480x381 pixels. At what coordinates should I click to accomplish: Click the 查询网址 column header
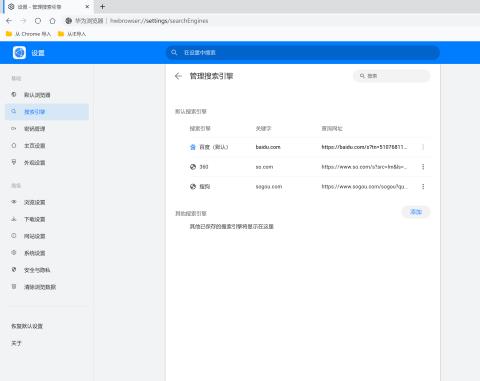pyautogui.click(x=332, y=128)
